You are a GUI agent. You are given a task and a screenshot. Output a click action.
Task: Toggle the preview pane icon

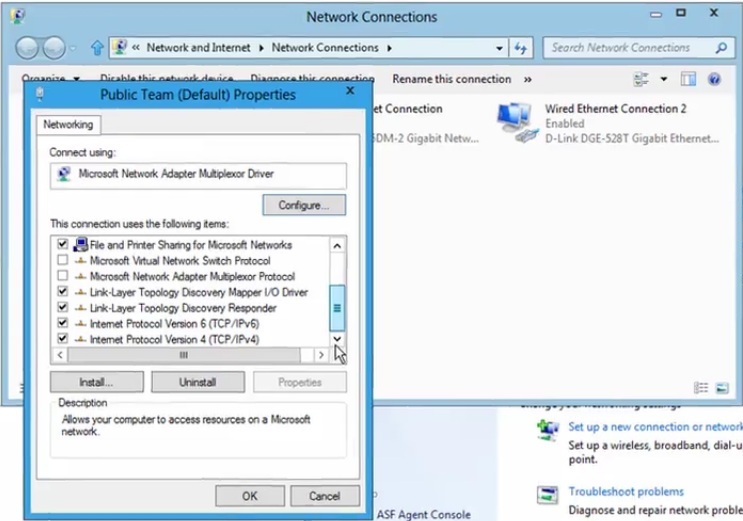(x=688, y=79)
